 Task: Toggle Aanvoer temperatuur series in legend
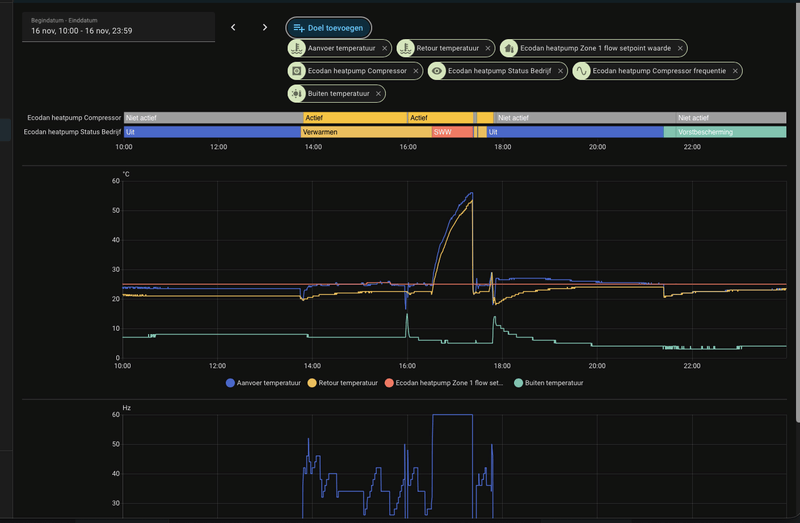pos(263,383)
